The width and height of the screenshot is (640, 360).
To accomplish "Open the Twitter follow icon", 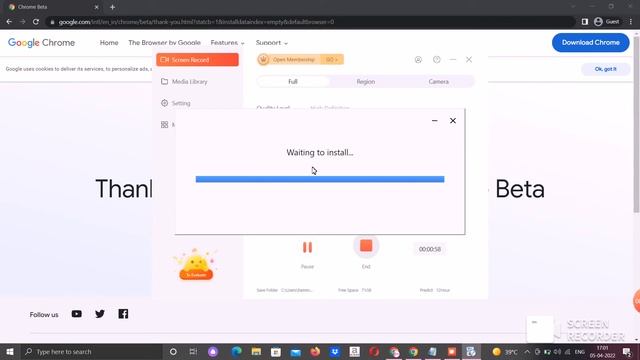I will [x=100, y=314].
